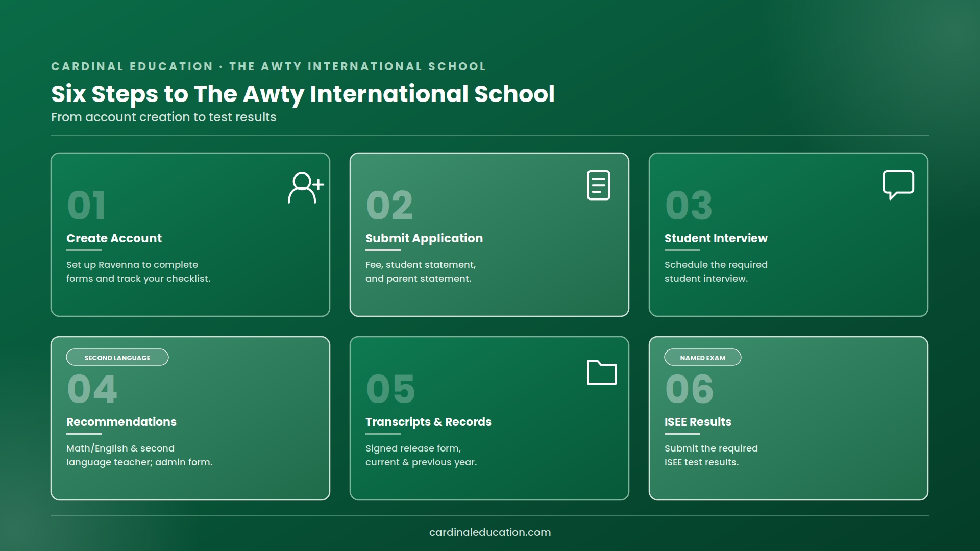Select the NAMED EXAM badge
980x551 pixels.
pyautogui.click(x=702, y=357)
